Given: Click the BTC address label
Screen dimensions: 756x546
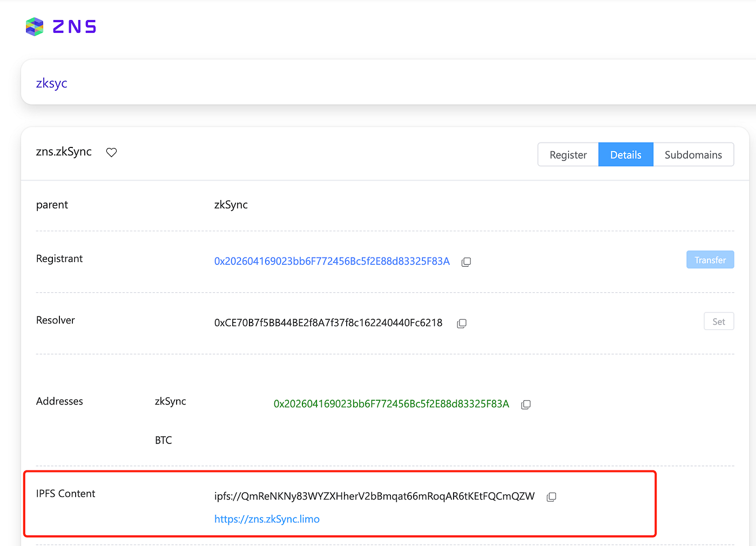Looking at the screenshot, I should (x=164, y=440).
